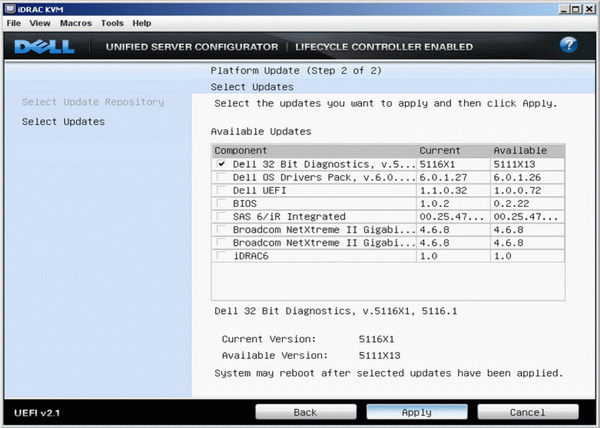Open the View menu

coord(40,23)
